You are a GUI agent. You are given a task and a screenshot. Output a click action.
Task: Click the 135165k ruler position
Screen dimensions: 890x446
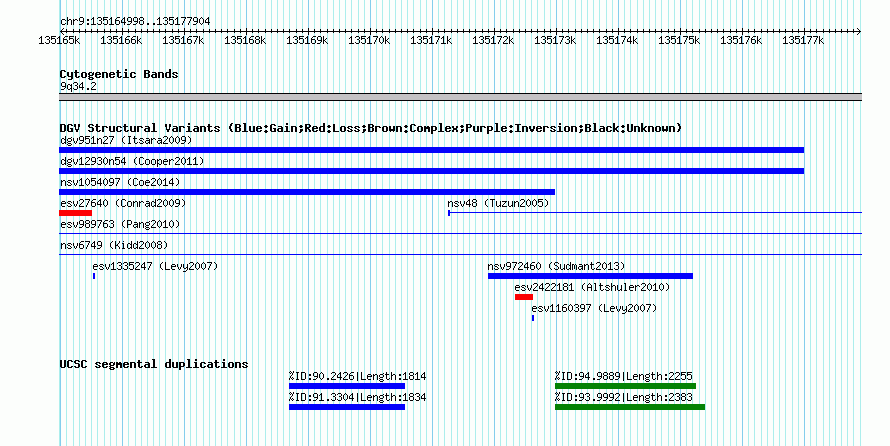pos(59,40)
